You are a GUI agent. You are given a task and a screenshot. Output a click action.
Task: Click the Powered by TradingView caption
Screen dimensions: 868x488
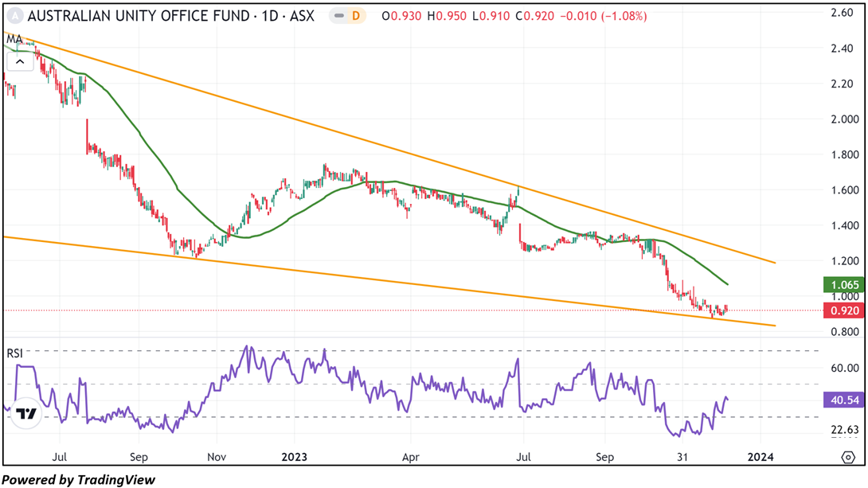79,480
